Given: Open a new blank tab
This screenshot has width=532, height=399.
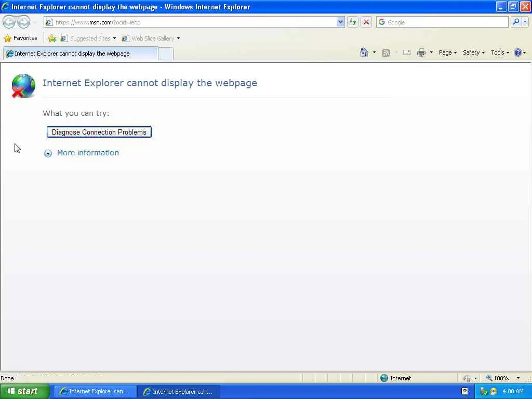Looking at the screenshot, I should tap(166, 54).
